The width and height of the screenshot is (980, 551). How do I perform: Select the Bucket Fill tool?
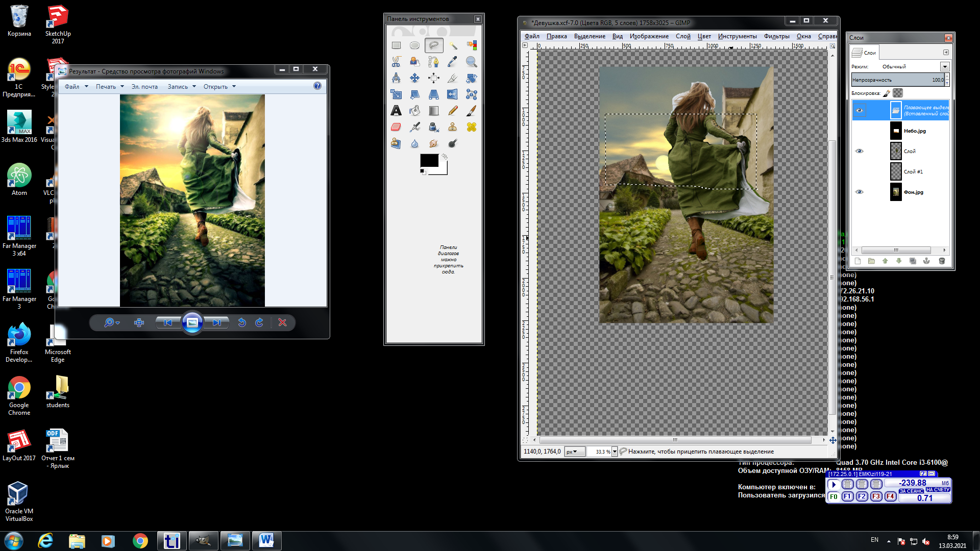[x=414, y=111]
